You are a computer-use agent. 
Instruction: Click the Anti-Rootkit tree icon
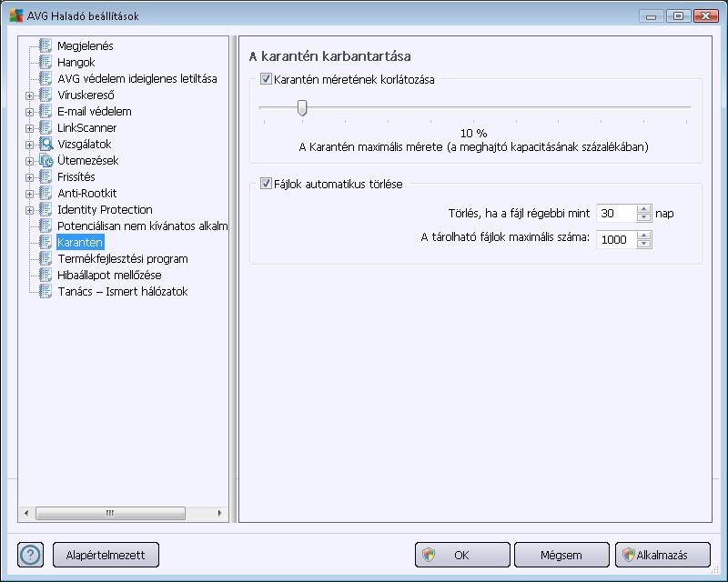pos(45,193)
